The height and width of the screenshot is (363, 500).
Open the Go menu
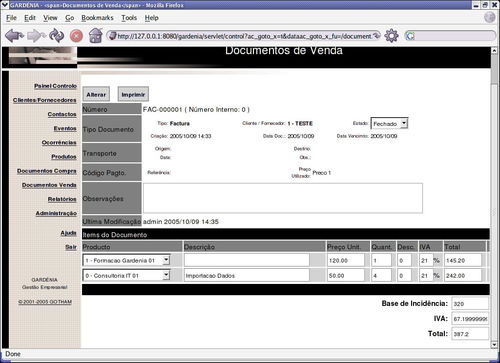pyautogui.click(x=69, y=18)
